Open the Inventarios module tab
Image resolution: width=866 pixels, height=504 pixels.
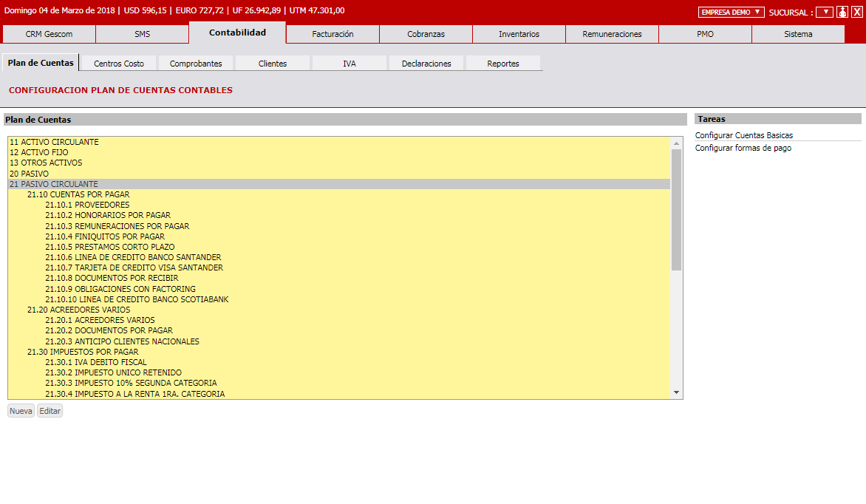519,34
